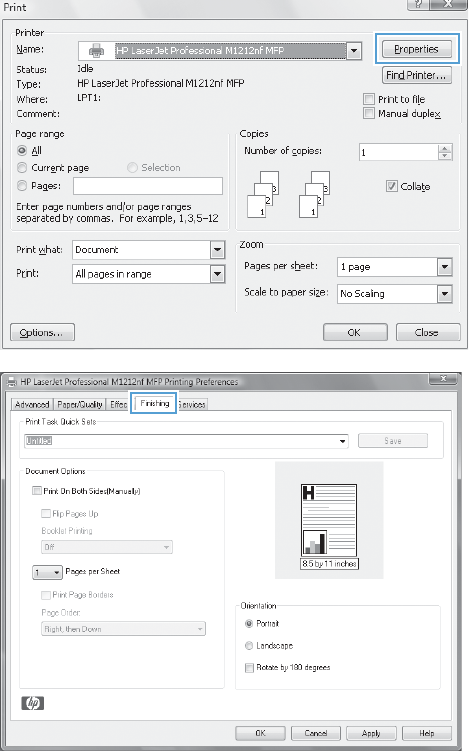Select the Current page radio button
This screenshot has width=469, height=751.
click(x=22, y=168)
